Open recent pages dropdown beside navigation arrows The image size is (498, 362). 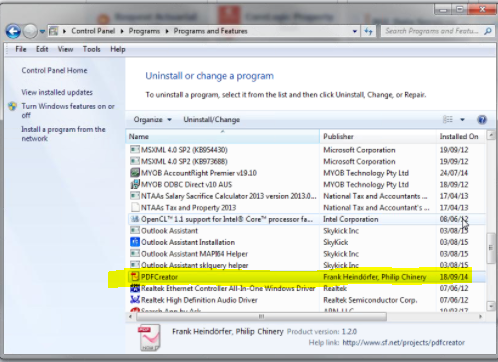pyautogui.click(x=42, y=32)
